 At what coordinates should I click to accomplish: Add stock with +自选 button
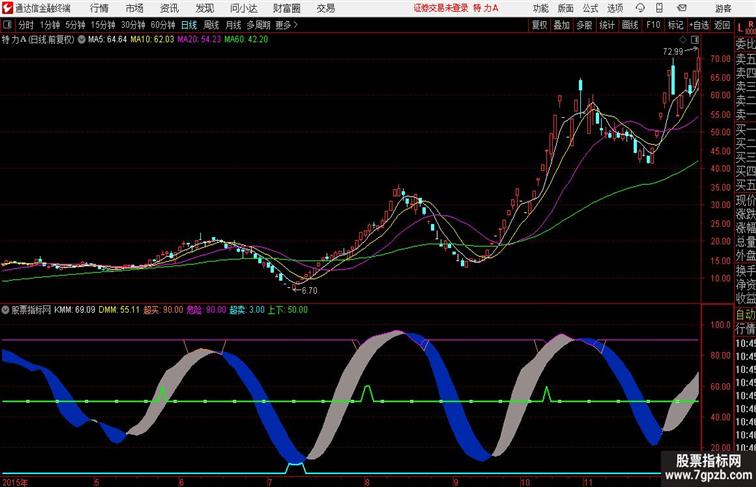click(x=699, y=25)
